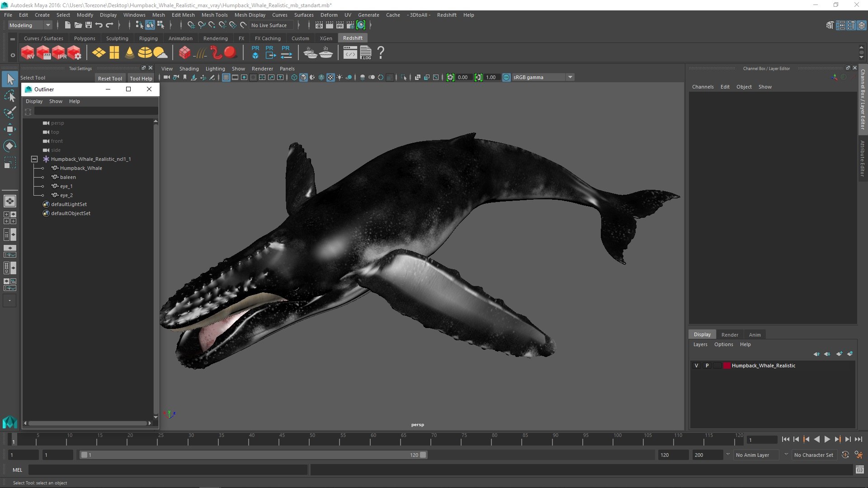Screen dimensions: 868x488
Task: Click the Maya logo home icon
Action: [x=10, y=422]
